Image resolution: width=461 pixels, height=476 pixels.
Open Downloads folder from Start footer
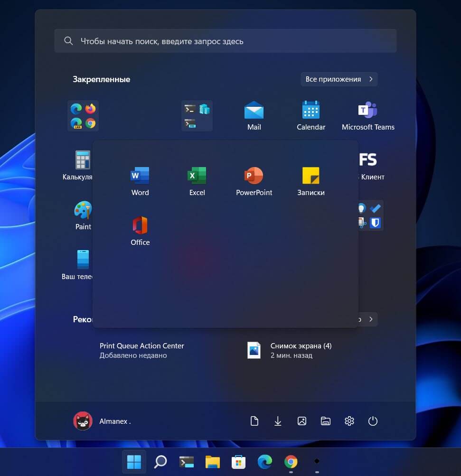pyautogui.click(x=278, y=421)
